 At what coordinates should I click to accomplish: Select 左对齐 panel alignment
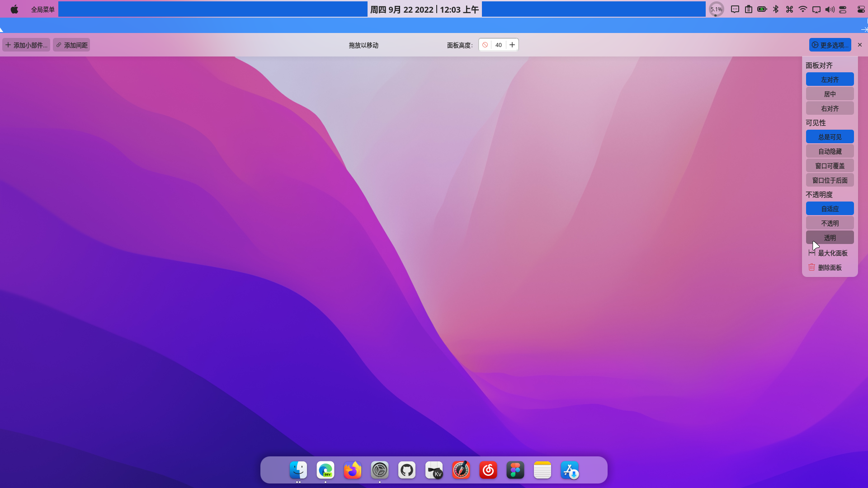pyautogui.click(x=830, y=79)
